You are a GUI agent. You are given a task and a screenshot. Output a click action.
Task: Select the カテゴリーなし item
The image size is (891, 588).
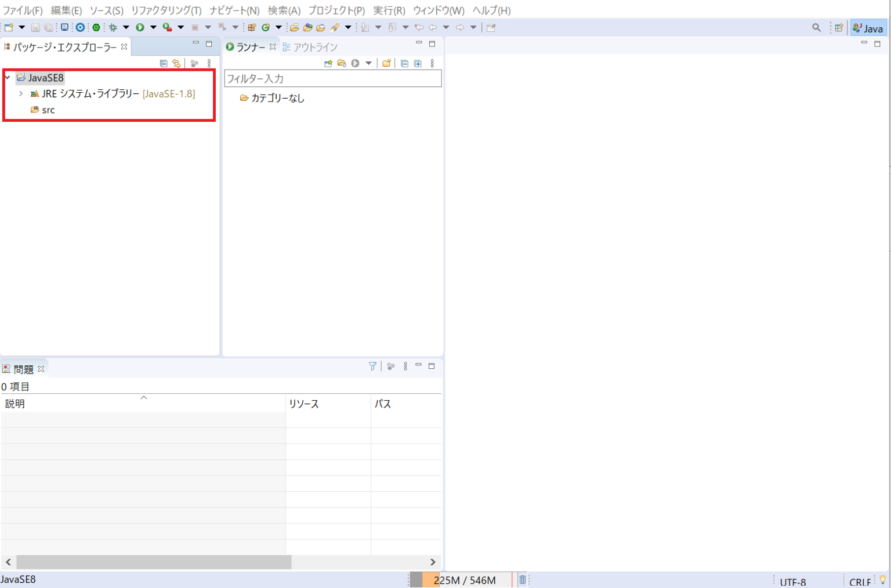pos(272,98)
